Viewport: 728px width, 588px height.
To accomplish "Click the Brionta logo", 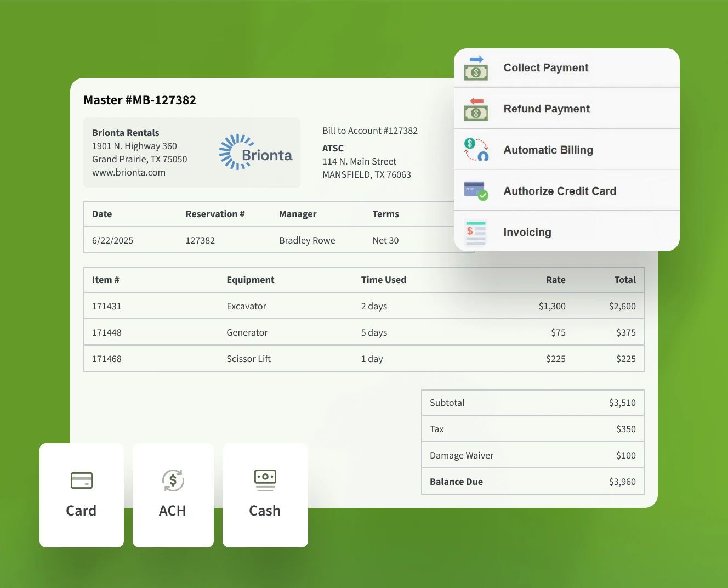I will point(256,152).
